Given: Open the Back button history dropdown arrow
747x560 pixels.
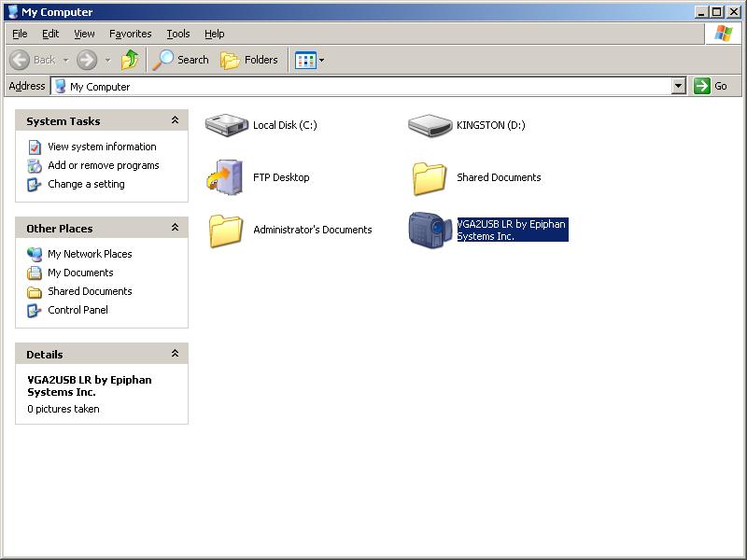Looking at the screenshot, I should 65,60.
